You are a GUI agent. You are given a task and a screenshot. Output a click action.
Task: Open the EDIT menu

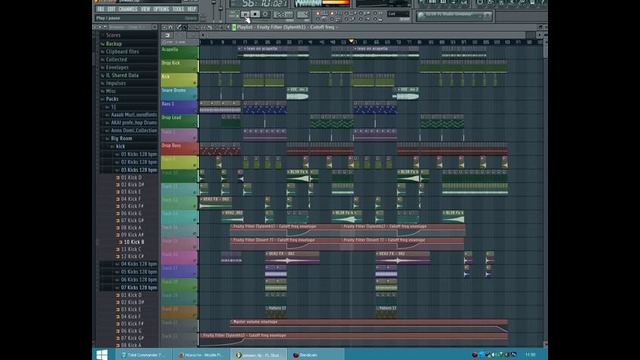click(x=111, y=9)
